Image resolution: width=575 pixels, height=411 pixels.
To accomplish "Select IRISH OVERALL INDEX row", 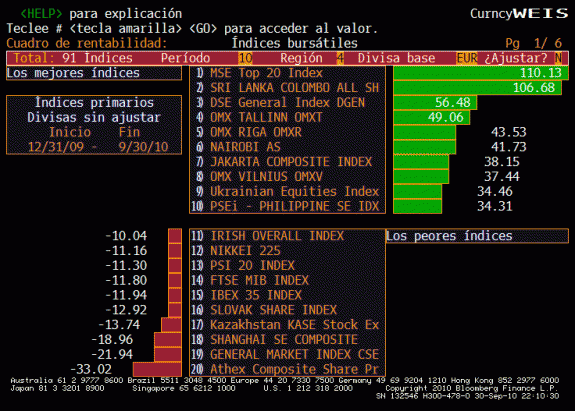I will coord(288,236).
